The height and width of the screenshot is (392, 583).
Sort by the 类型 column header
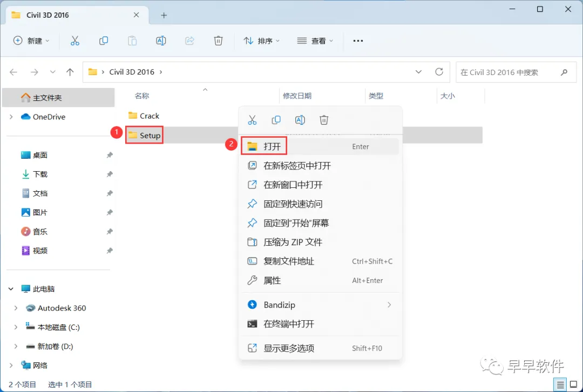pyautogui.click(x=376, y=96)
